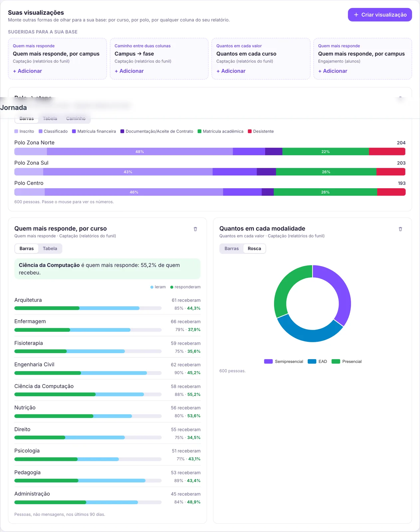Toggle EAD in the donut legend

tap(317, 361)
